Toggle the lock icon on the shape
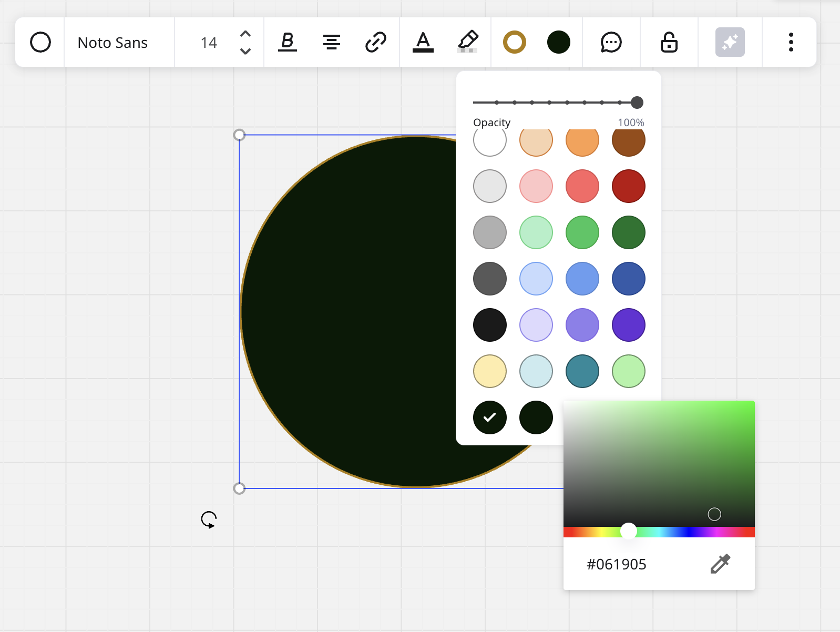The image size is (840, 632). pyautogui.click(x=669, y=42)
